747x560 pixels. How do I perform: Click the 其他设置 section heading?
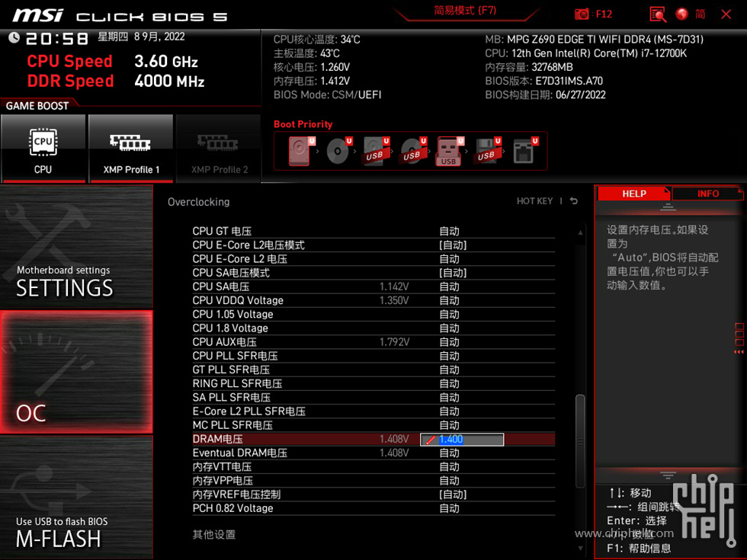click(x=214, y=534)
